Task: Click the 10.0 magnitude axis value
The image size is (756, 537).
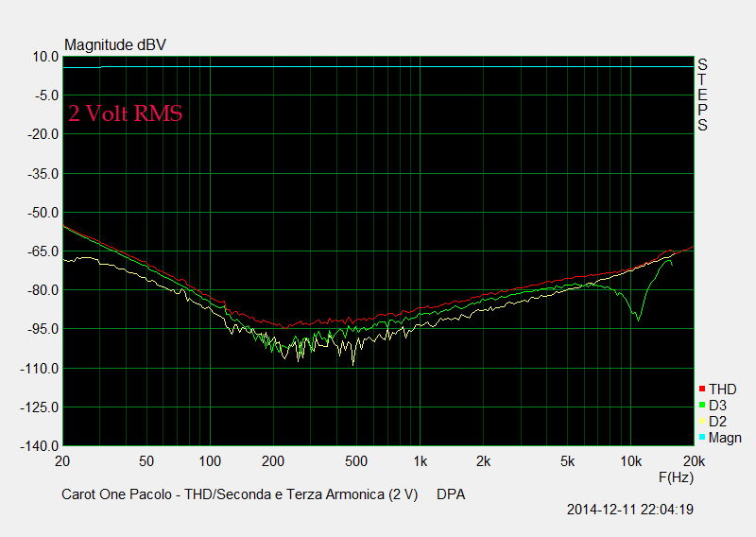Action: [x=46, y=57]
